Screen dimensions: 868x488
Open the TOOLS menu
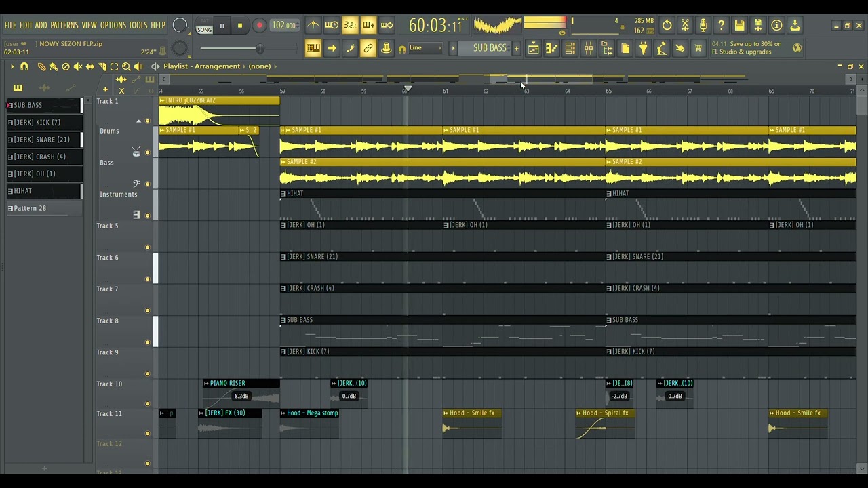point(138,26)
